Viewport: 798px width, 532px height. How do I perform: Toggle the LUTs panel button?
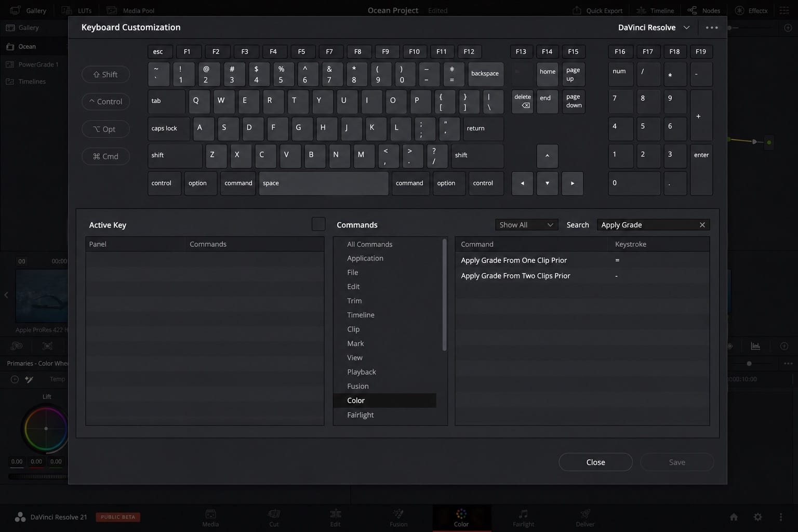(x=77, y=10)
